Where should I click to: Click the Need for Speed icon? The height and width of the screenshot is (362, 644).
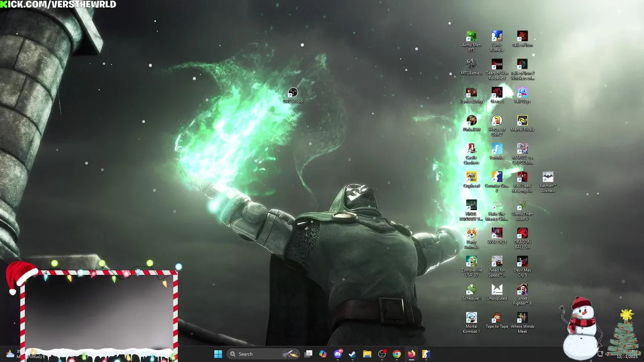497,266
